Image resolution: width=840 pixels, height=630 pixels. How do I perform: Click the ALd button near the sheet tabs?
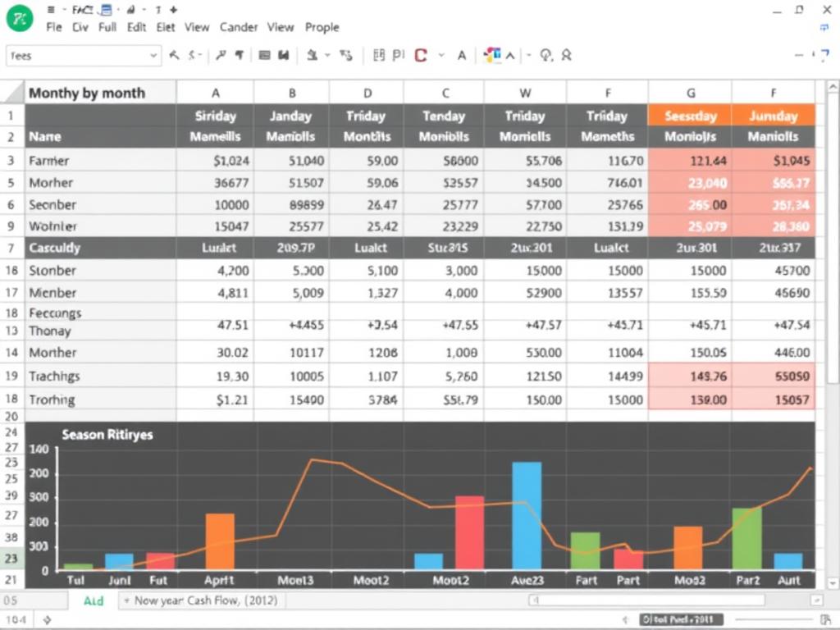click(93, 600)
